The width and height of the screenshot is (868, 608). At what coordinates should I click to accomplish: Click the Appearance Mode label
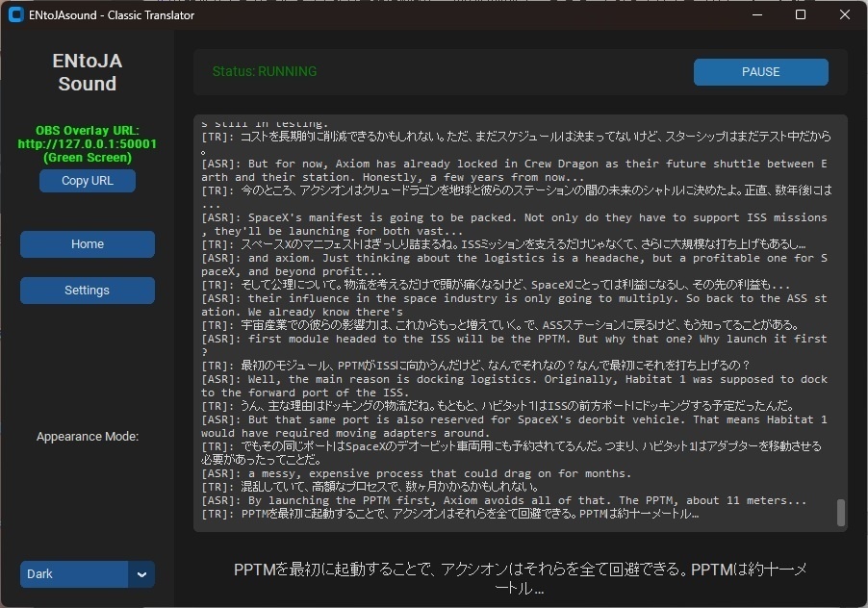(88, 437)
